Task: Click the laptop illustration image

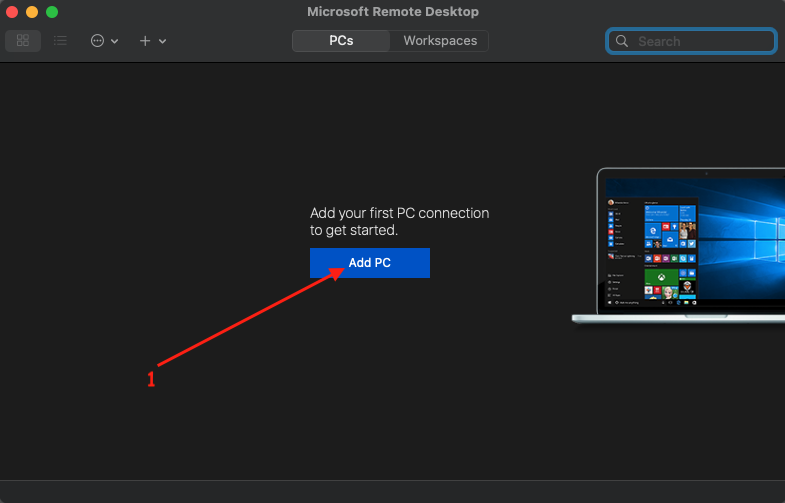Action: pos(680,246)
